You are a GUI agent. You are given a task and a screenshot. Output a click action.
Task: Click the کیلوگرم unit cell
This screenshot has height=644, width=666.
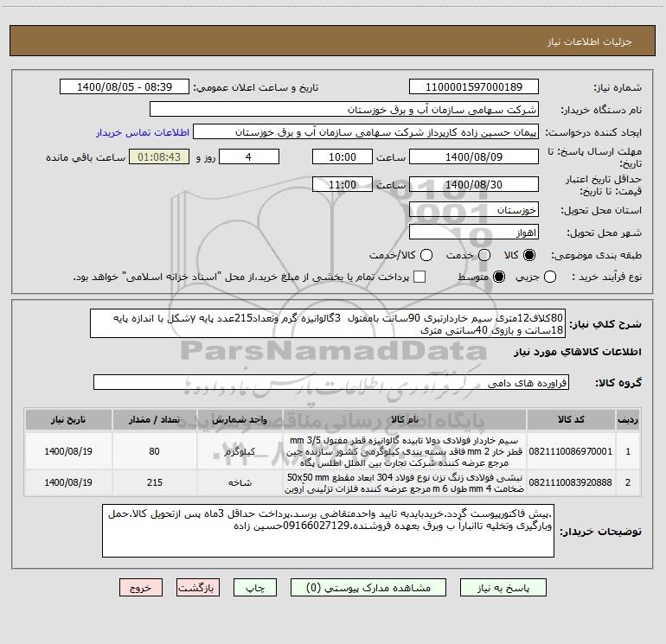240,451
